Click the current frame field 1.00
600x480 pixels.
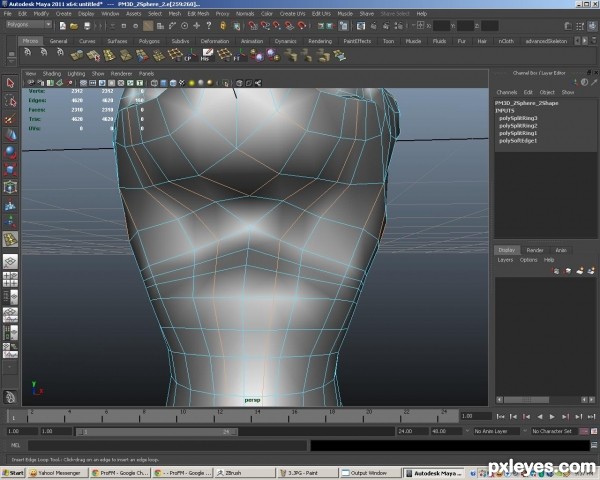pos(476,416)
